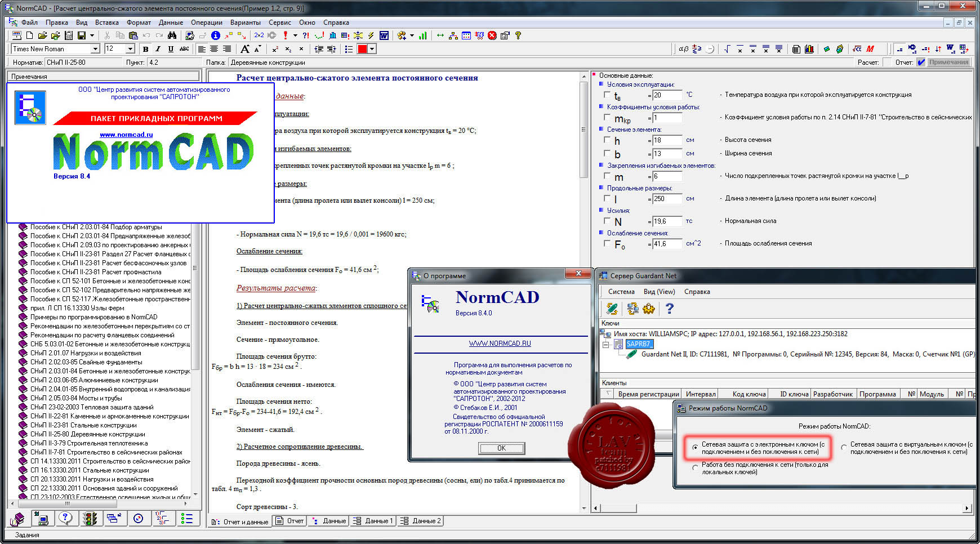Click the red exclamation mark icon
This screenshot has height=544, width=980.
[285, 35]
